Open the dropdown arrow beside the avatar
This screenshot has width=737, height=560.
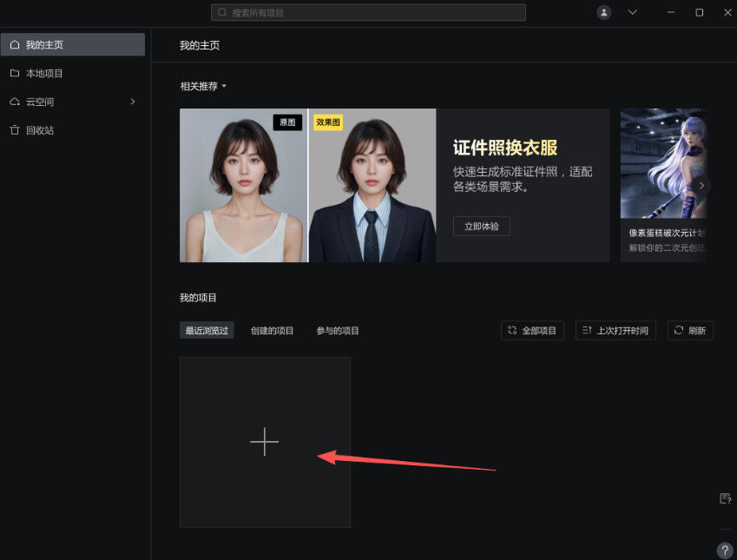click(632, 12)
